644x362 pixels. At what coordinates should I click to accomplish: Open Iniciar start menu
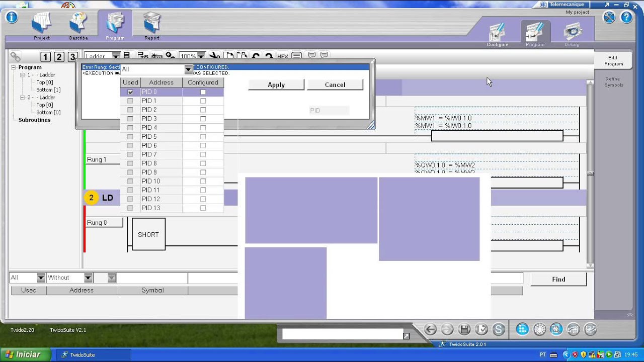click(x=25, y=354)
